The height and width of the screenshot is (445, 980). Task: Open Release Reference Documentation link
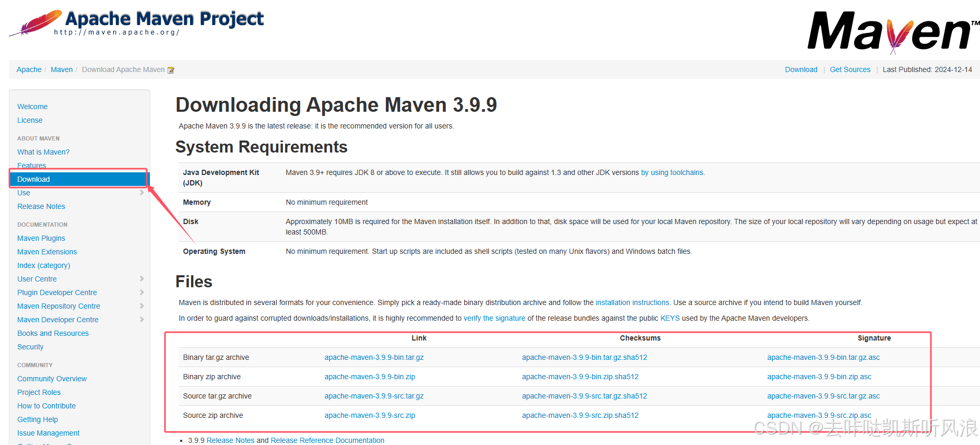pos(327,440)
